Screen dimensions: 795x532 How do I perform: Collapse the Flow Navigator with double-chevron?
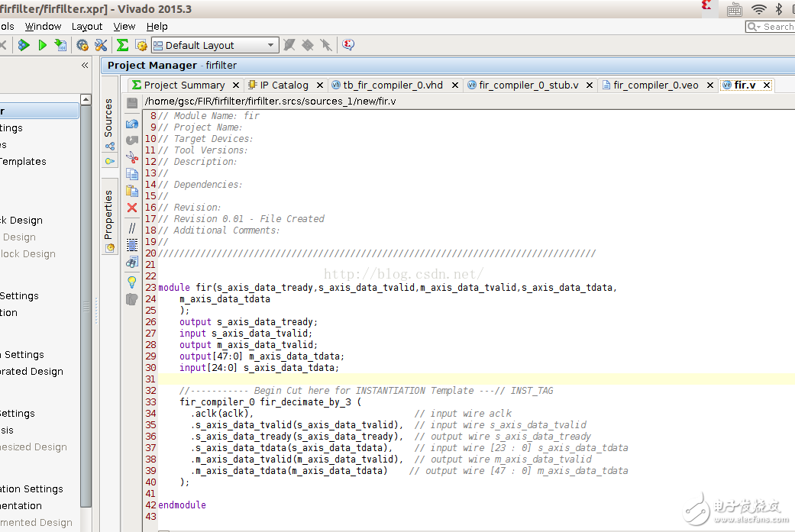85,66
